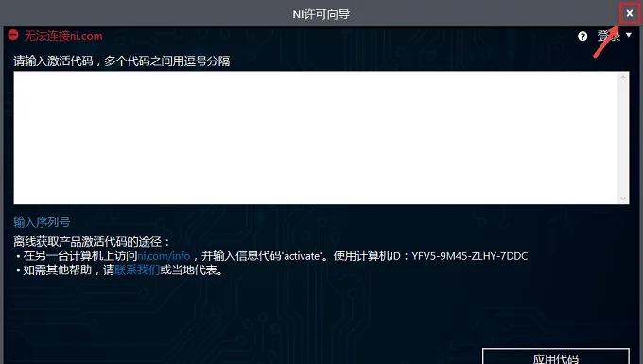Click the computer ID YFV5-9M45-ZLHY-7DDC text
643x364 pixels.
470,256
